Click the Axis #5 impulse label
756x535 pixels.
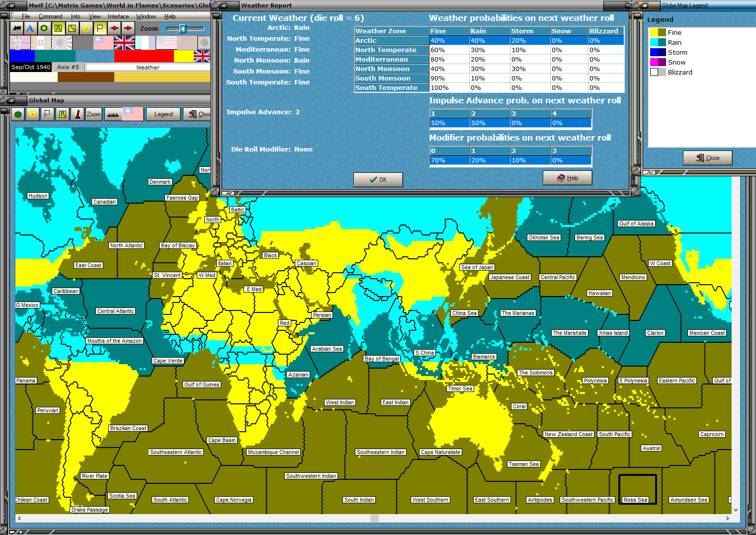(68, 67)
